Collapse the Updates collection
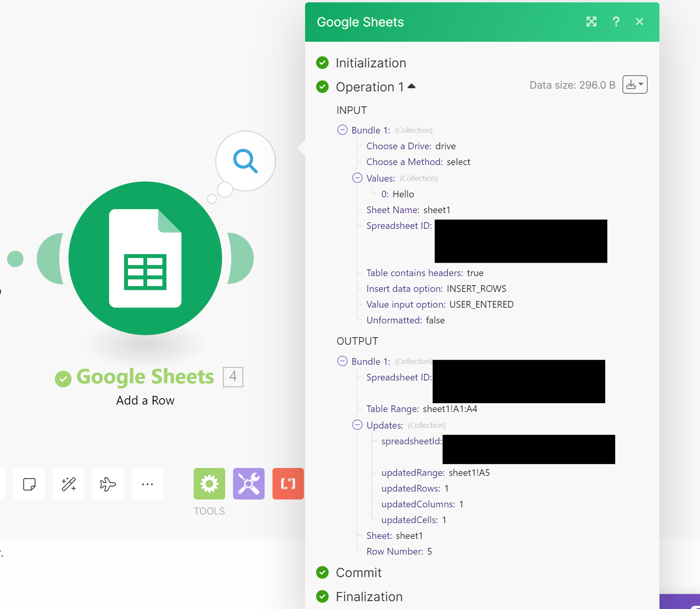The height and width of the screenshot is (609, 700). tap(357, 425)
